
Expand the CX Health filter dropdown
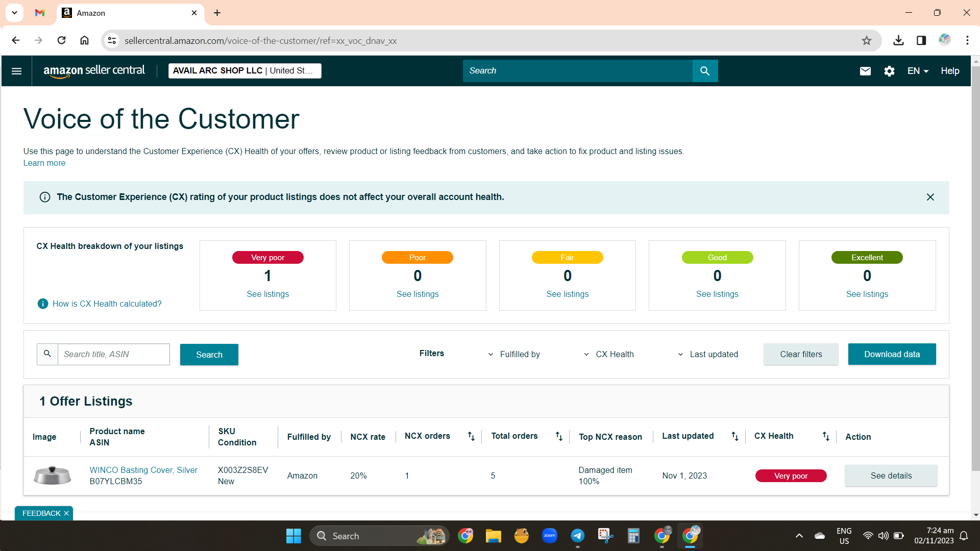point(608,354)
